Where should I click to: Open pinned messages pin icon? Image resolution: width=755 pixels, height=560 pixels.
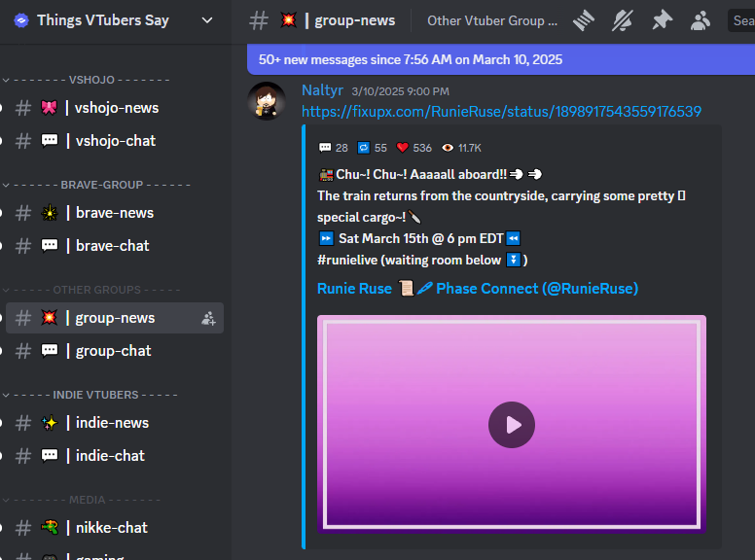click(x=662, y=20)
